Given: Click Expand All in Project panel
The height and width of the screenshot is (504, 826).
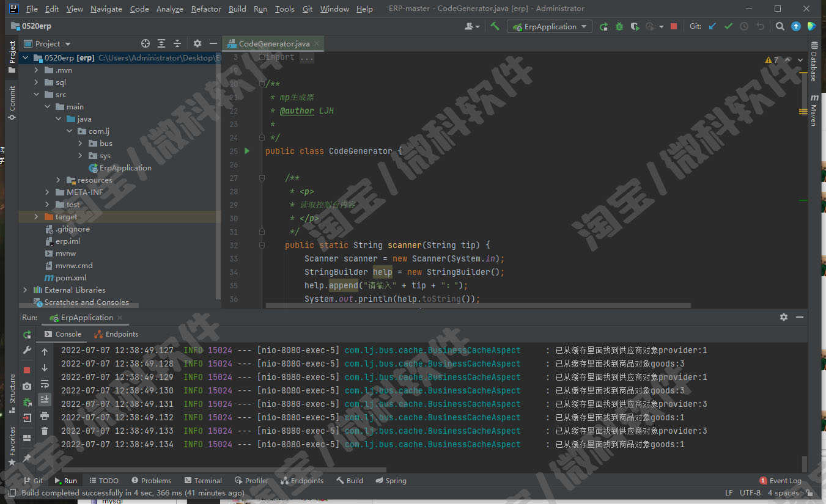Looking at the screenshot, I should 161,43.
